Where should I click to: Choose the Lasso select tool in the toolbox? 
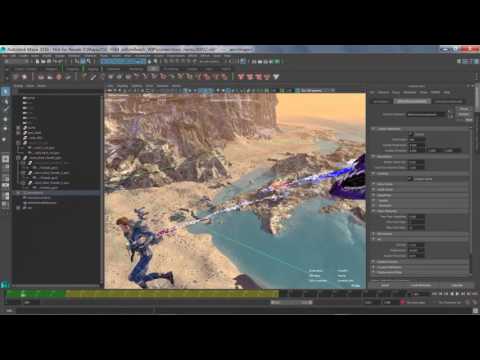point(5,101)
